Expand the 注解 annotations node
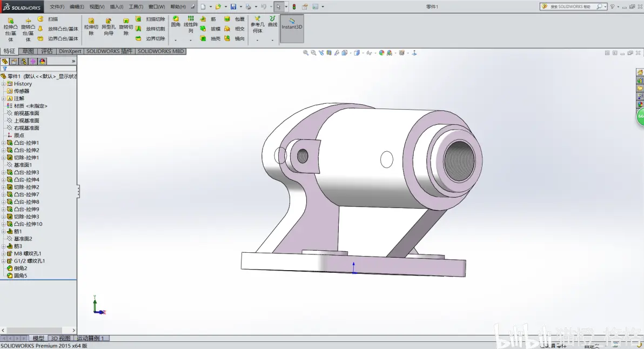This screenshot has height=349, width=644. [4, 98]
